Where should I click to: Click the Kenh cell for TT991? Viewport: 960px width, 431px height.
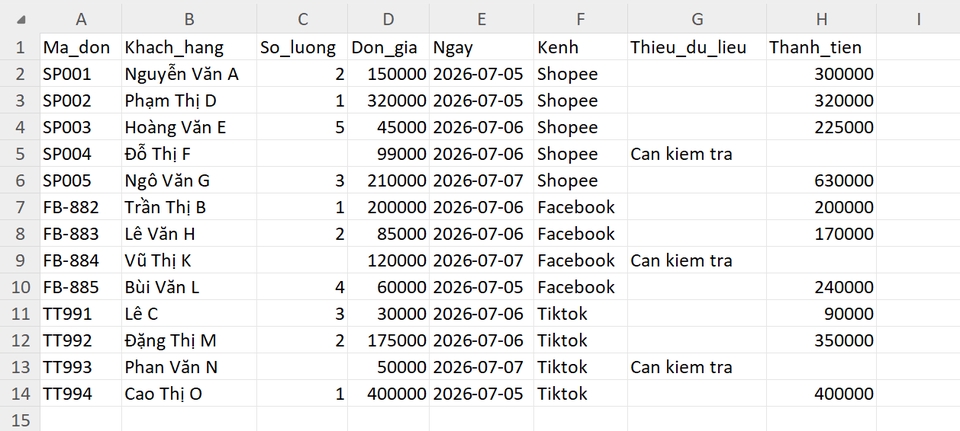(580, 313)
